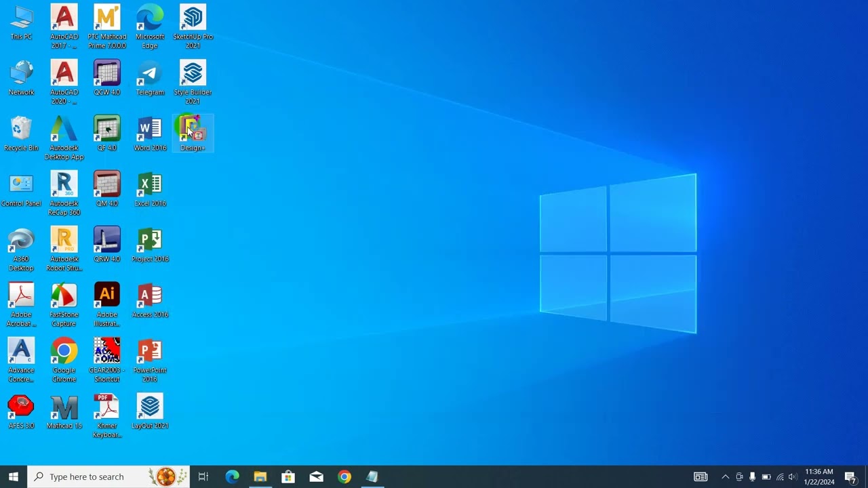Select the QRW 4.0 shortcut
Screen dimensions: 868x488
[107, 245]
